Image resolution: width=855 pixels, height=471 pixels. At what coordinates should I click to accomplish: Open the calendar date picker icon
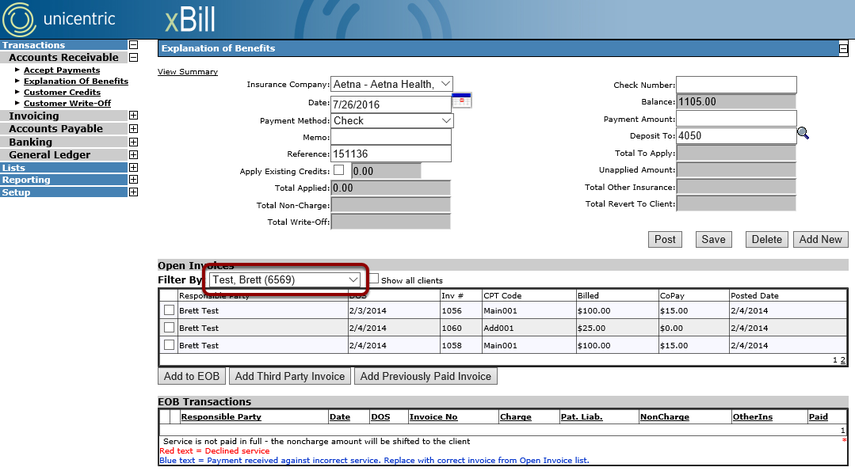tap(461, 101)
